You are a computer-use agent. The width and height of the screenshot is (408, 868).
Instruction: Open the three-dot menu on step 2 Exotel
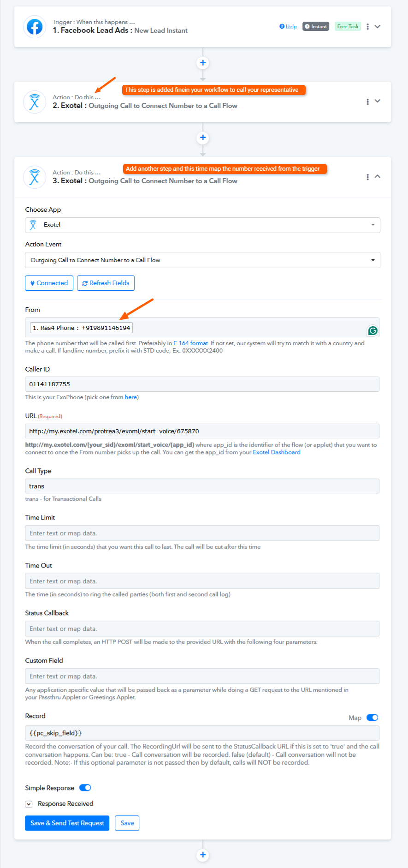367,102
